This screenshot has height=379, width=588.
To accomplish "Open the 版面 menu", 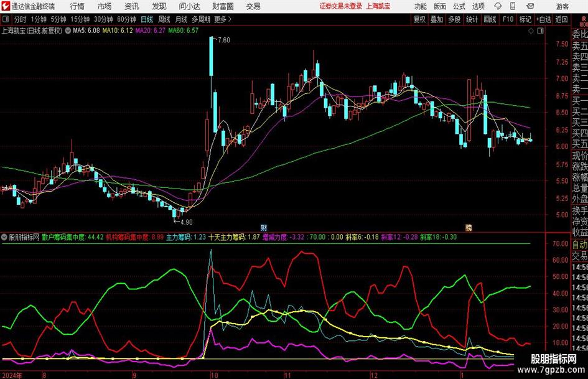I will click(x=440, y=6).
